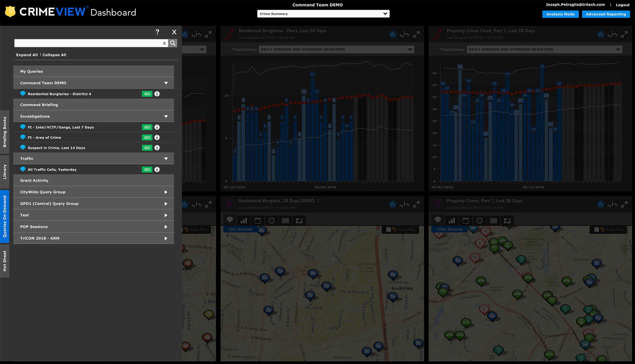Open bar chart view in Property Crime map
The height and width of the screenshot is (364, 635).
[x=452, y=221]
